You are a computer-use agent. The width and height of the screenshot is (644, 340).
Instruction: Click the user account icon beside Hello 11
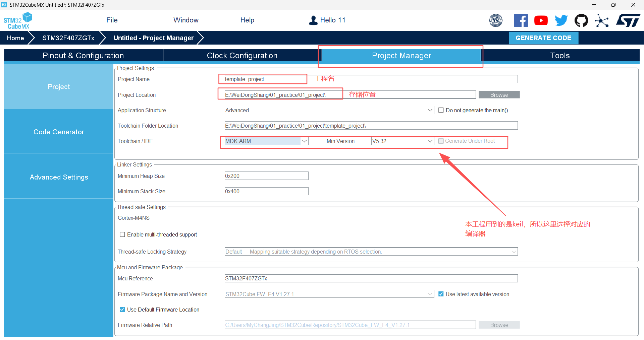(x=313, y=20)
